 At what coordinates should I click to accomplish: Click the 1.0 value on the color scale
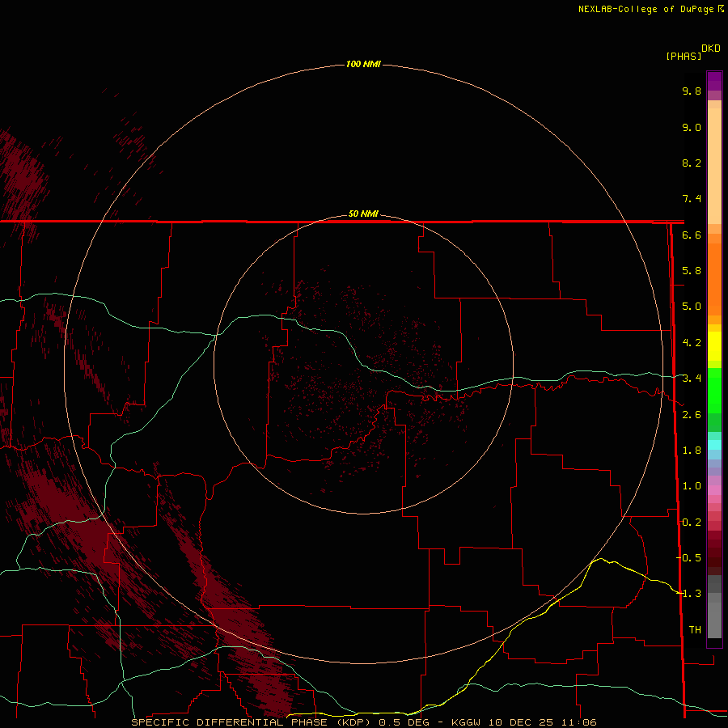(692, 486)
